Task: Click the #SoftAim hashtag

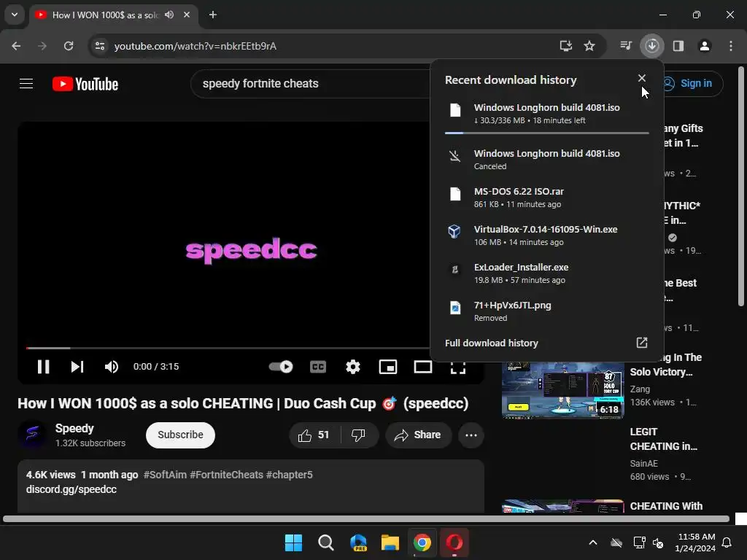Action: [165, 475]
